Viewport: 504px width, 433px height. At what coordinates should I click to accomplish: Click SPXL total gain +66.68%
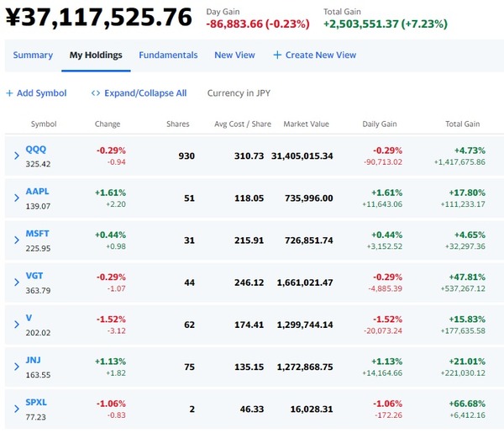click(467, 404)
